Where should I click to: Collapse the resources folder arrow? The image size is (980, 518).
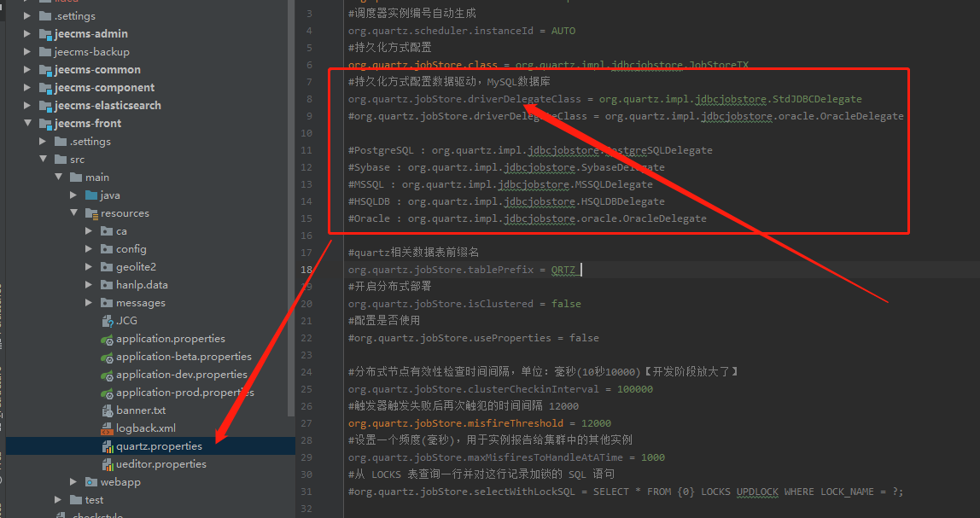[x=74, y=213]
